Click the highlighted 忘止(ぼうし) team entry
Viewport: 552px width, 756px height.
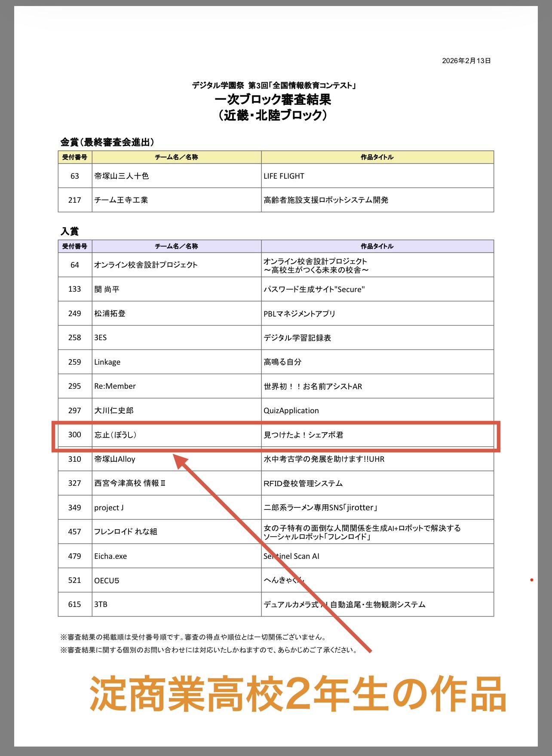115,435
